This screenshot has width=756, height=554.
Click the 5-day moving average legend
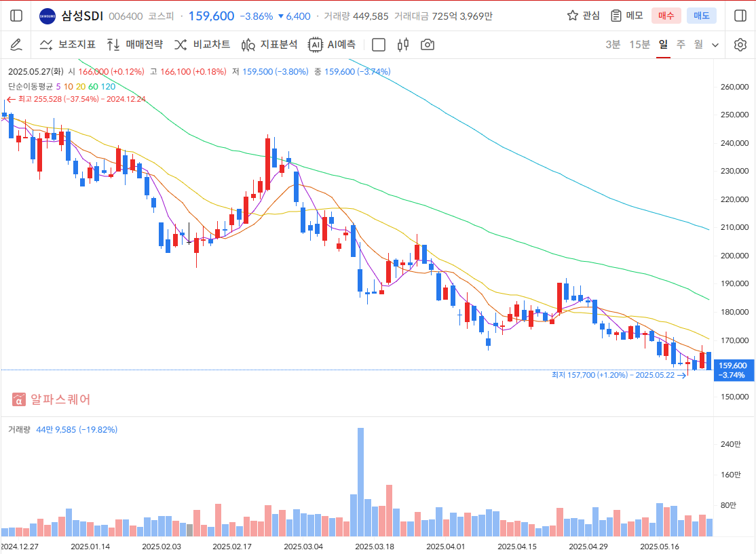58,86
